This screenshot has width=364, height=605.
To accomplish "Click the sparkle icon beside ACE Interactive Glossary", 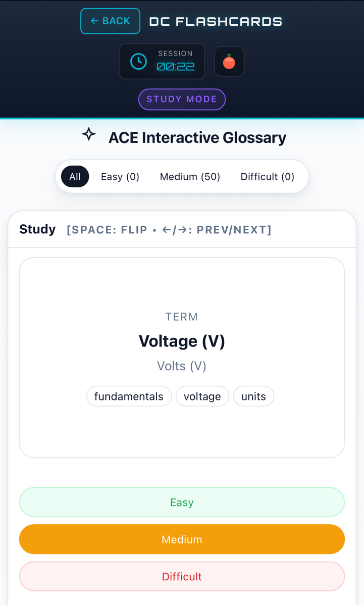I will [88, 134].
